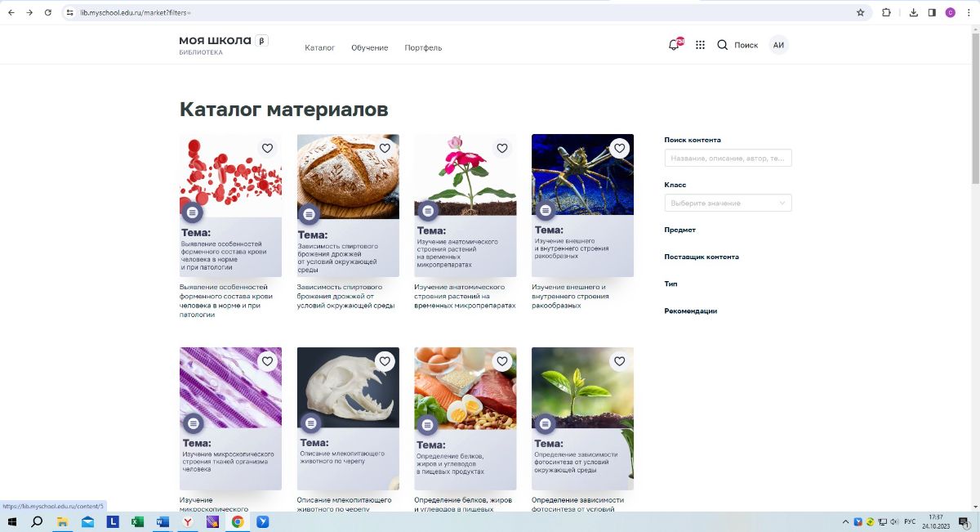Click the document type icon on skull card

310,422
